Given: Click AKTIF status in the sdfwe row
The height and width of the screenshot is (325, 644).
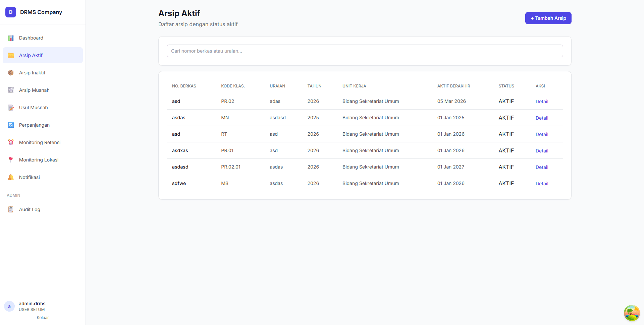Looking at the screenshot, I should pos(506,183).
